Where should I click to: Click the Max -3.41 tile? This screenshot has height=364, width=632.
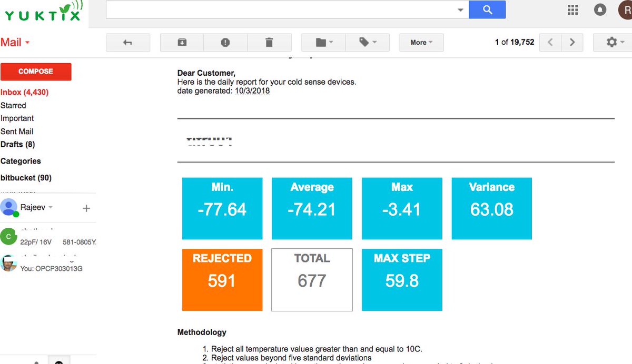click(x=402, y=208)
